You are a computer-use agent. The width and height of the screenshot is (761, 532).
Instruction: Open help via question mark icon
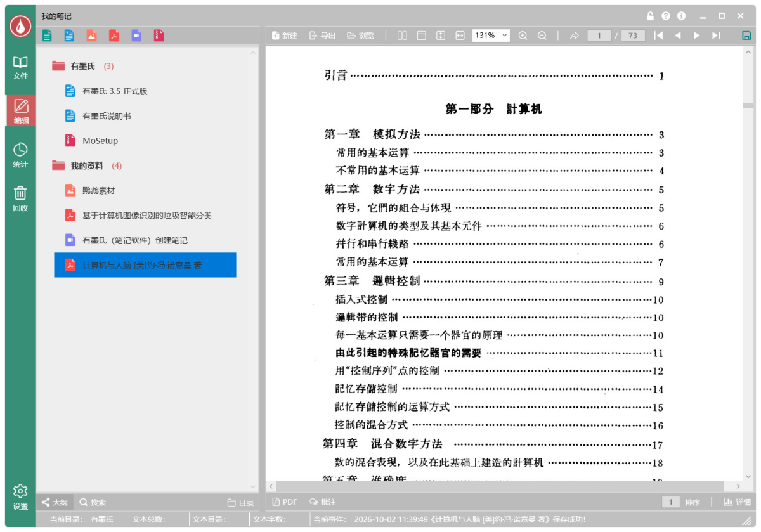point(666,16)
